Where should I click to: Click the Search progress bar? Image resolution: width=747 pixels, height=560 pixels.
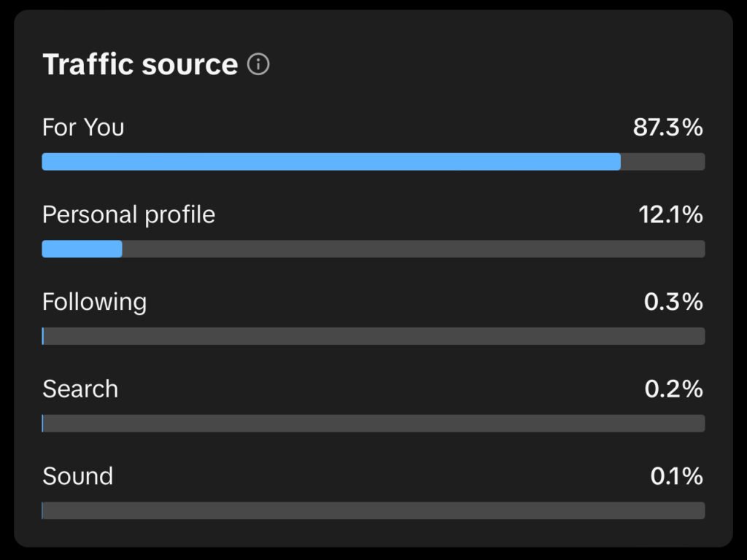point(373,424)
